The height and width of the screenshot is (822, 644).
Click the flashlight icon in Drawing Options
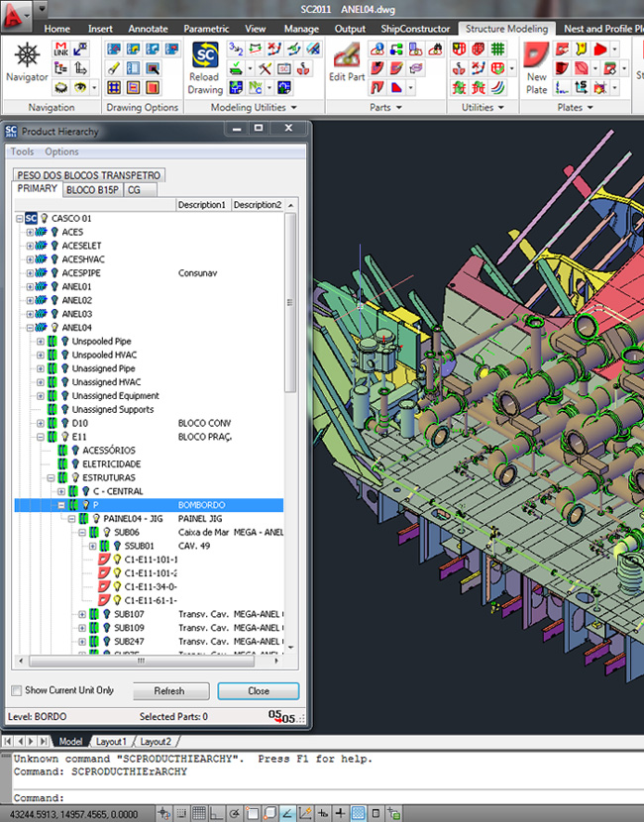[114, 68]
